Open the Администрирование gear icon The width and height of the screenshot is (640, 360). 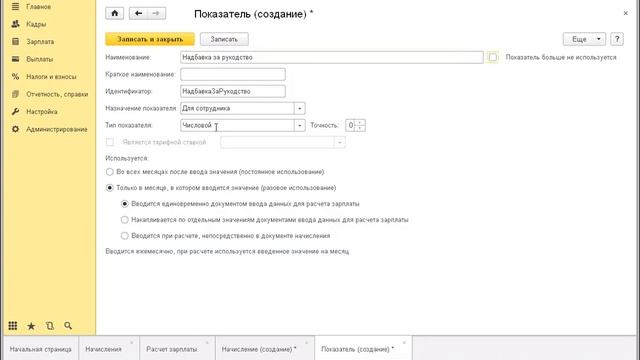[16, 129]
